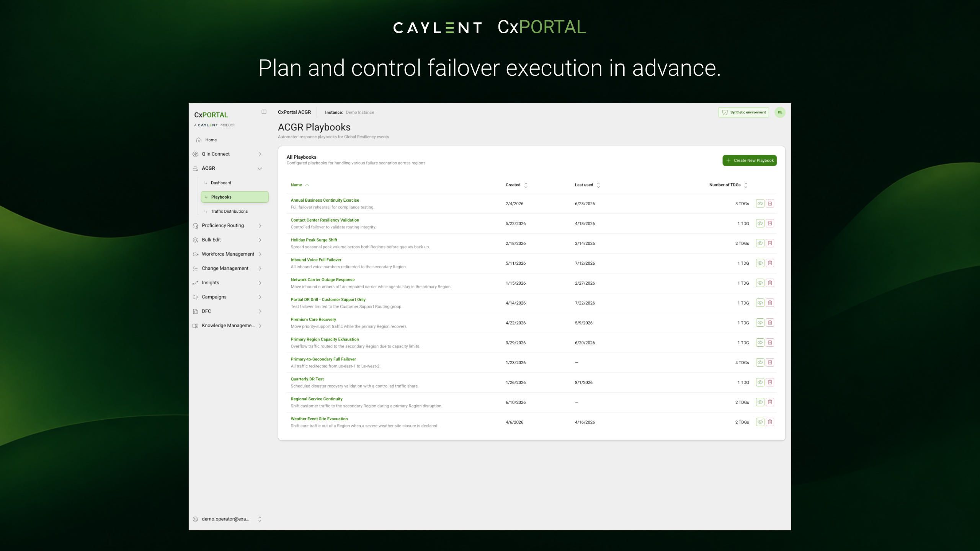Screen dimensions: 980x551
Task: Go to the ACGR Dashboard
Action: [x=221, y=183]
